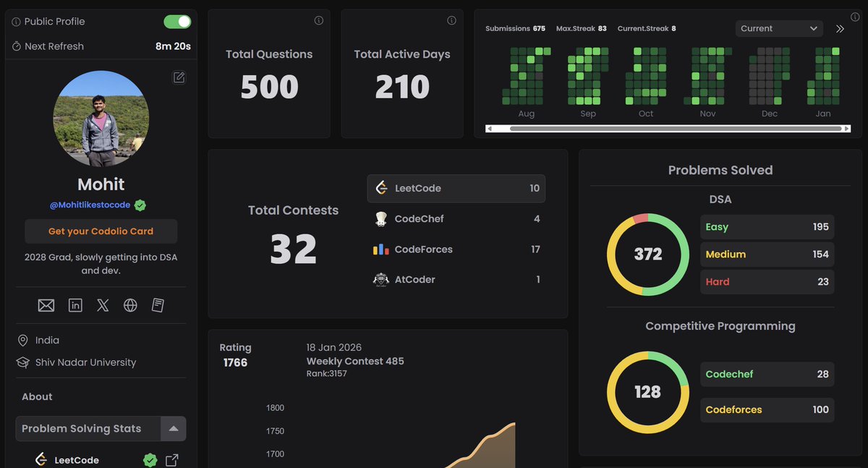Click the Next Refresh timer icon
868x468 pixels.
click(x=17, y=46)
